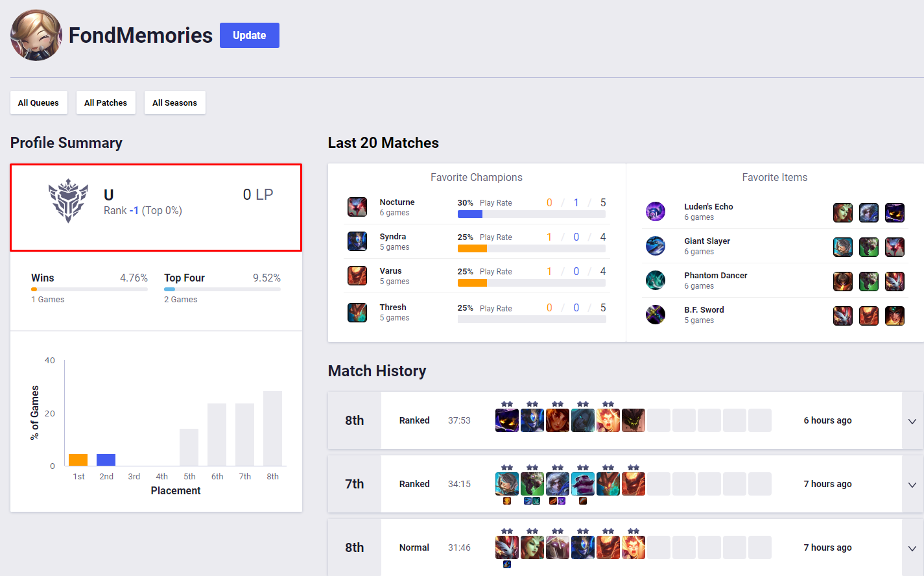
Task: Expand the 8th place Normal match details
Action: [912, 548]
